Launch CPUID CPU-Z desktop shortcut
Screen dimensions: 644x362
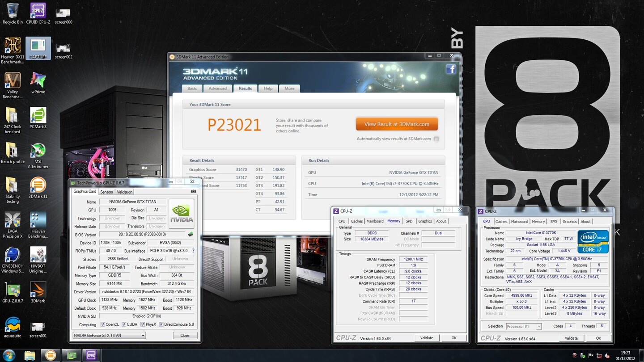[38, 14]
